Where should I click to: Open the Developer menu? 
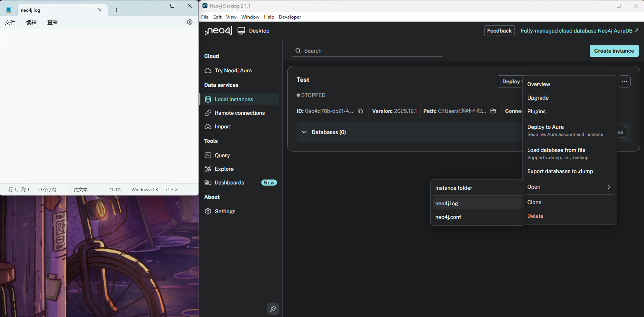coord(290,17)
